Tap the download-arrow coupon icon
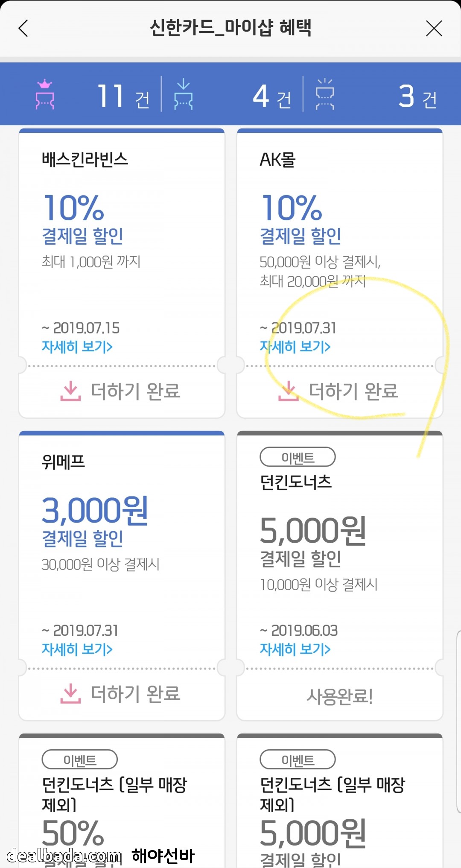This screenshot has width=461, height=868. click(183, 95)
